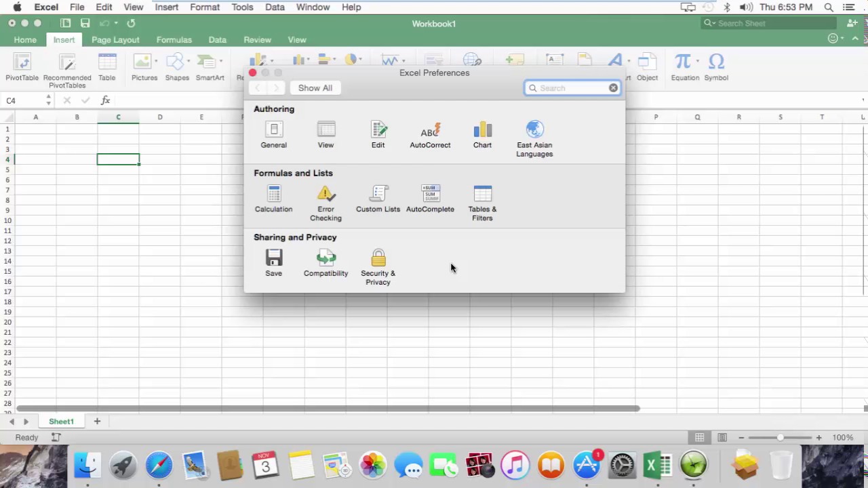Select row 10 header
This screenshot has height=488, width=868.
(x=7, y=221)
